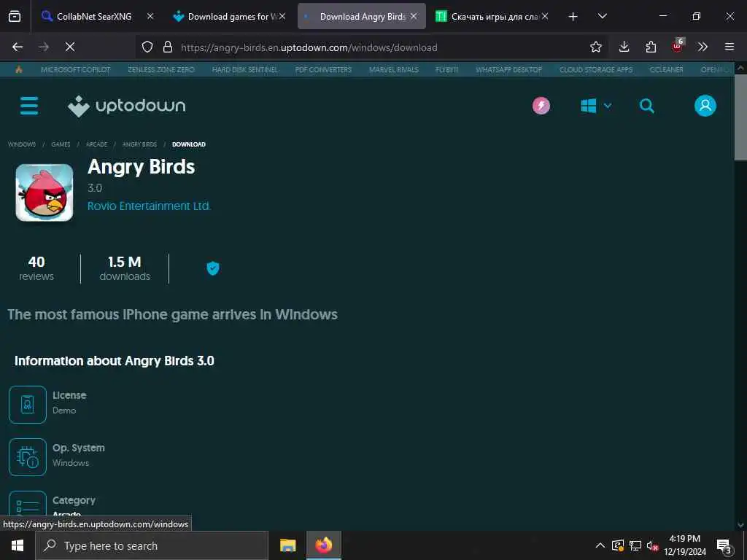Show hidden system tray icons
The width and height of the screenshot is (747, 560).
[600, 545]
